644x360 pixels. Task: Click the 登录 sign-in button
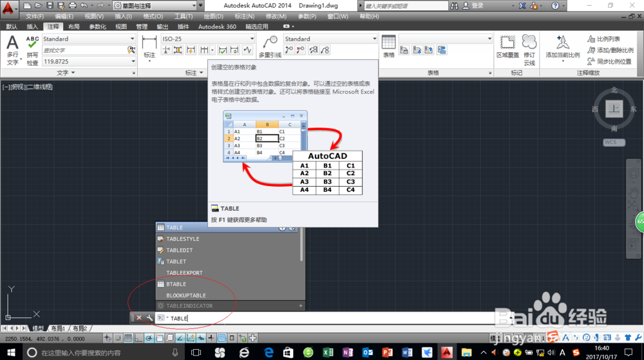click(x=473, y=6)
